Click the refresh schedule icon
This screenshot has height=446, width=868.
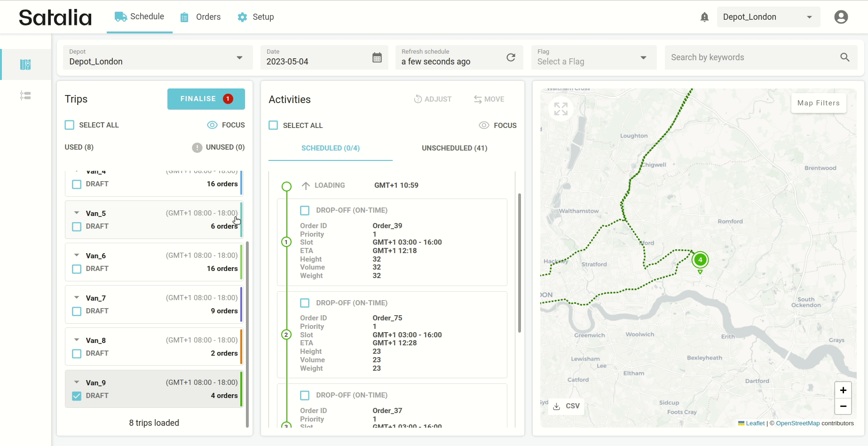(511, 57)
